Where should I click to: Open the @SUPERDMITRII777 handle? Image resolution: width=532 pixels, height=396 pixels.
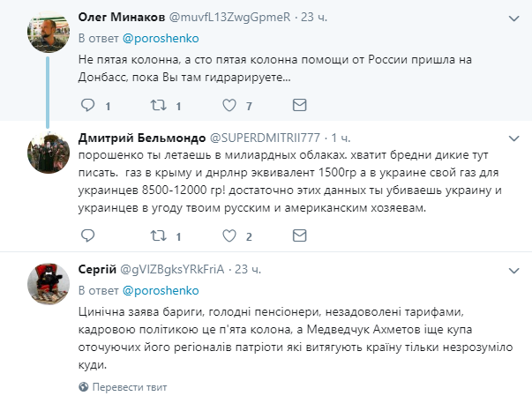264,138
